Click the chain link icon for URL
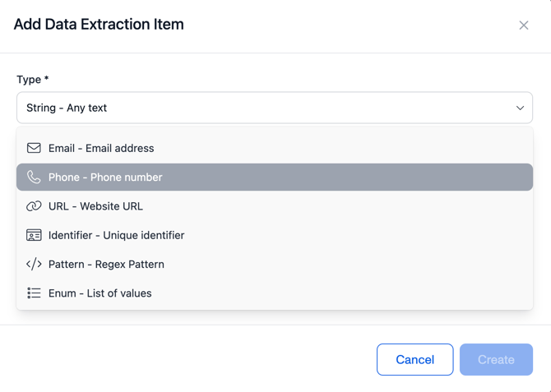The width and height of the screenshot is (551, 392). [x=34, y=206]
